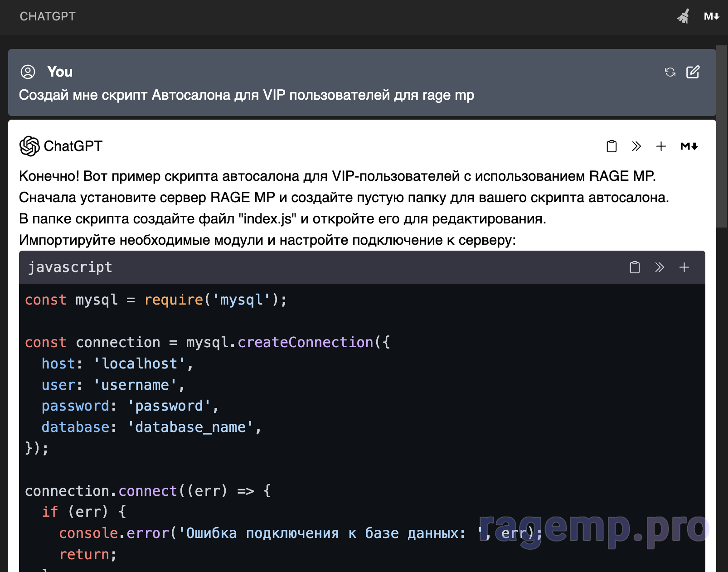
Task: Select the CHATGPT panel title
Action: [x=48, y=16]
